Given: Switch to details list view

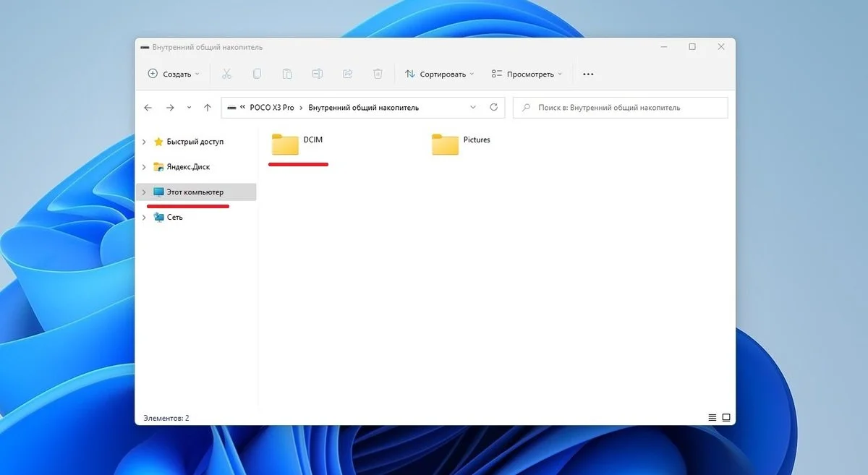Looking at the screenshot, I should click(x=712, y=418).
